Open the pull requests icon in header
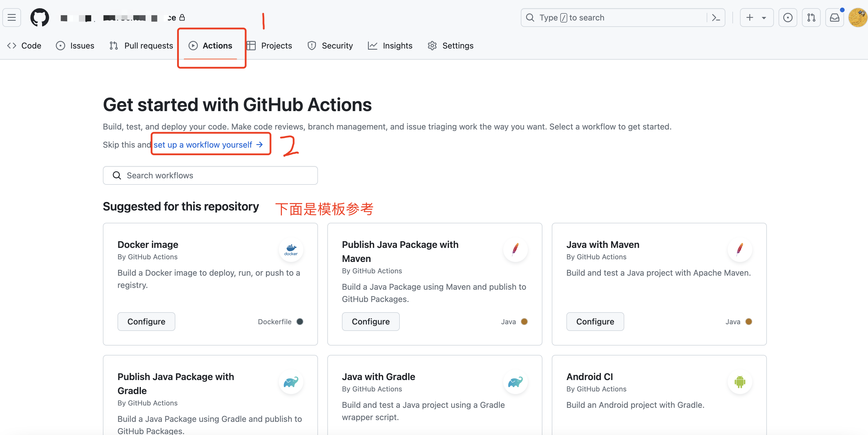This screenshot has width=868, height=435. [x=811, y=18]
